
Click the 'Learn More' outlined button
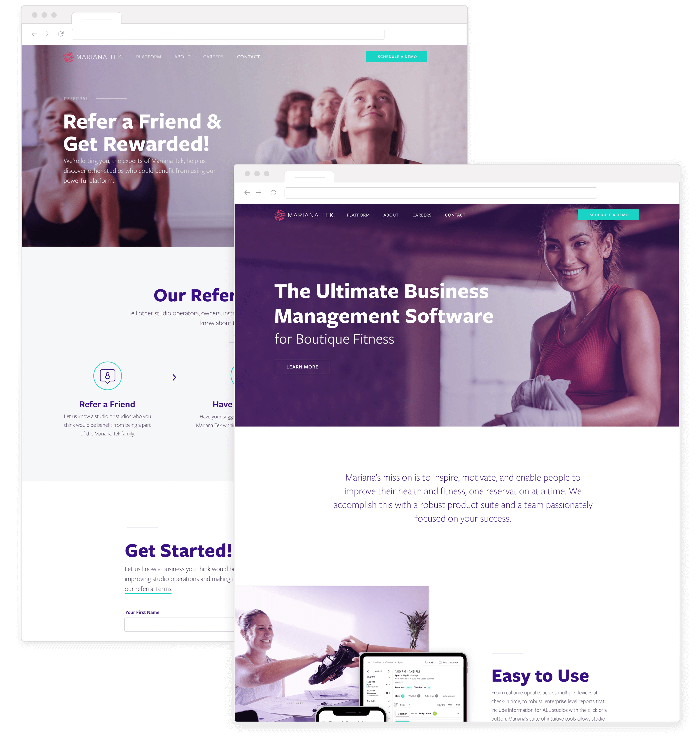(x=303, y=366)
